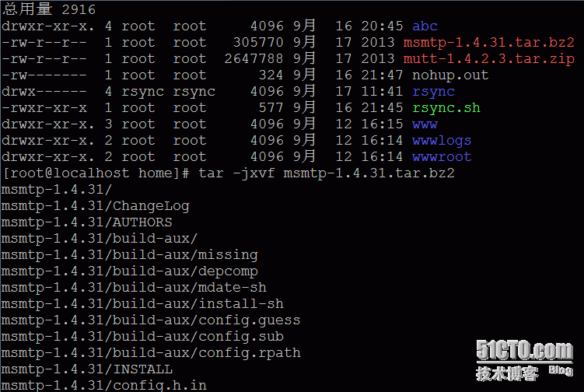584x392 pixels.
Task: Click the 'www' directory name
Action: [425, 124]
